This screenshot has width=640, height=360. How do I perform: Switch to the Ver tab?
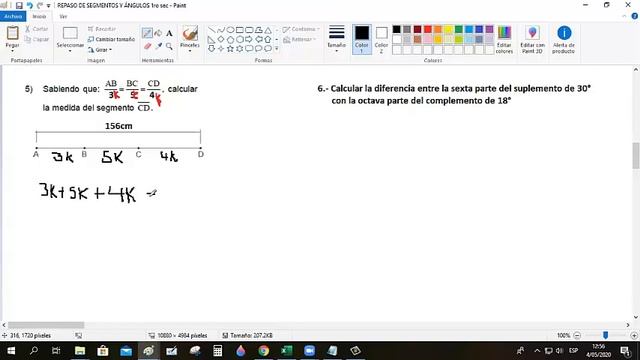[x=63, y=16]
